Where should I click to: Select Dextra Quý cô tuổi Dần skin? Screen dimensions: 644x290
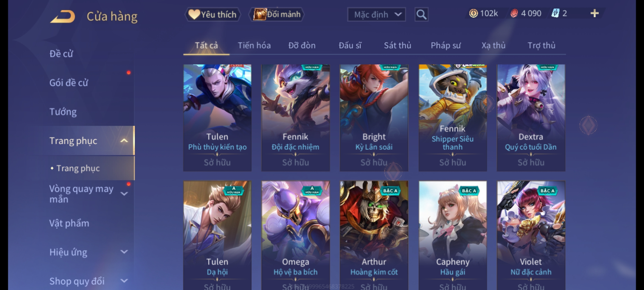[531, 118]
